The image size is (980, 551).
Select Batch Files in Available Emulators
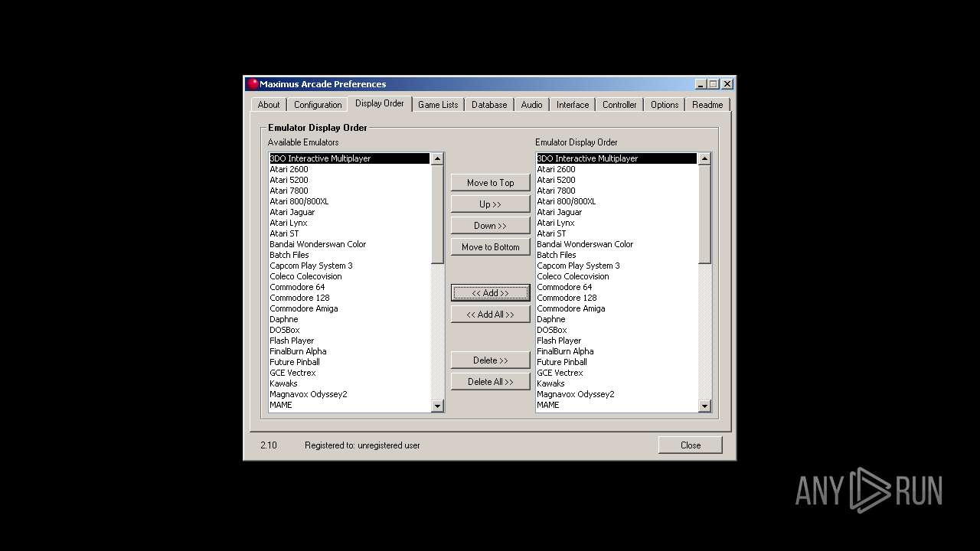(349, 255)
